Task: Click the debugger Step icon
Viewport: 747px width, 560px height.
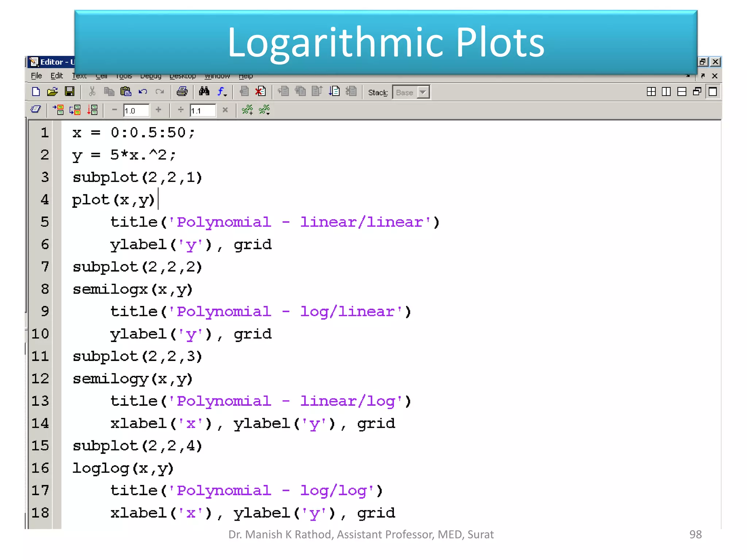Action: click(283, 92)
